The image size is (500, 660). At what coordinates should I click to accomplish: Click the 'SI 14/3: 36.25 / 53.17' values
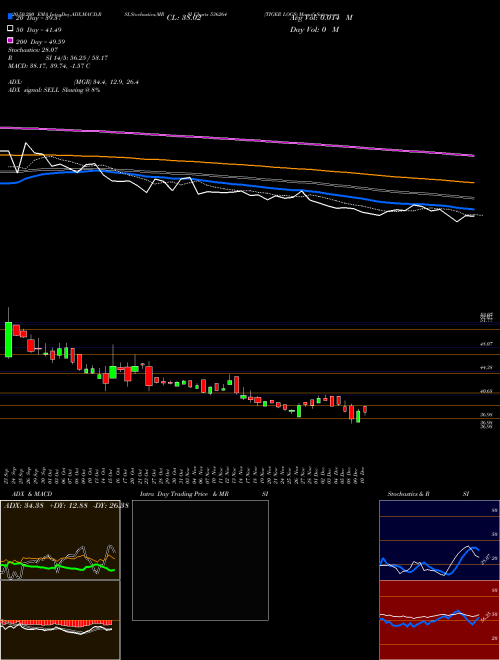click(x=77, y=58)
